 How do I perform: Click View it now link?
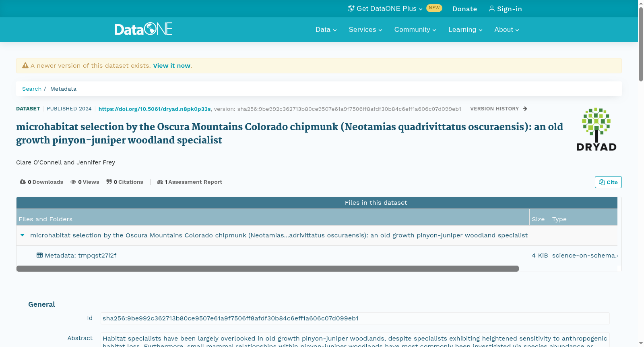[x=171, y=66]
